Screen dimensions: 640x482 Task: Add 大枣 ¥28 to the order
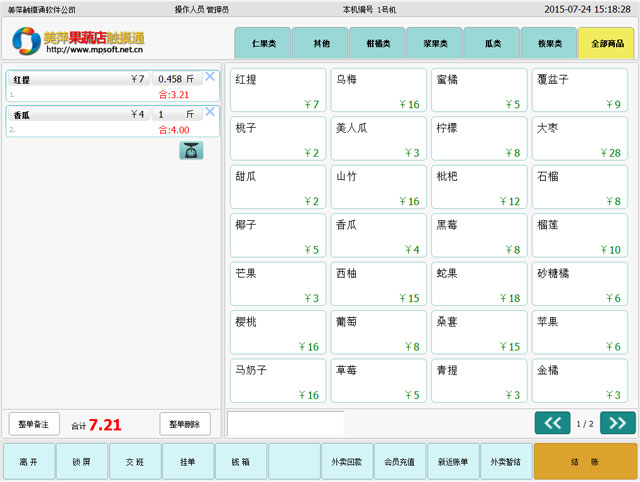pyautogui.click(x=580, y=138)
